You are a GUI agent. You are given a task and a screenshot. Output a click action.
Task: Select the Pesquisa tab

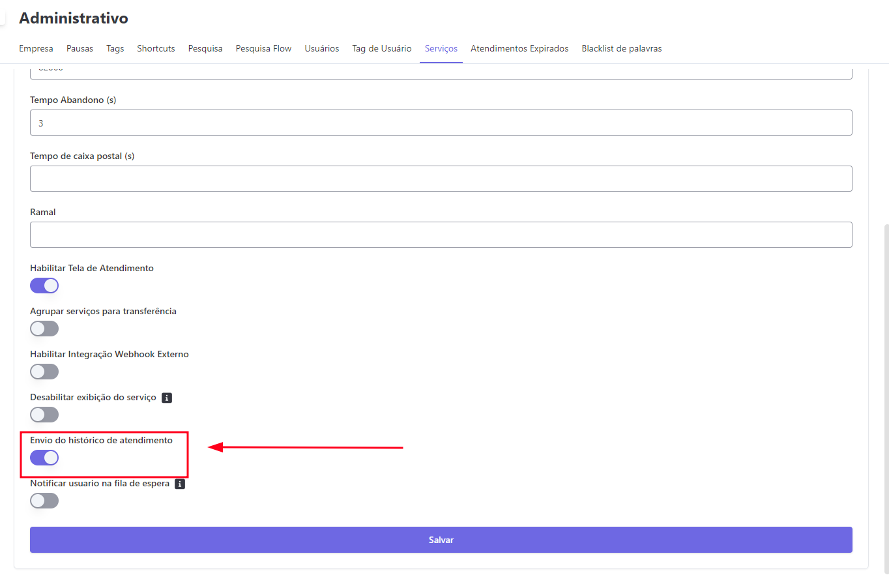[x=205, y=48]
